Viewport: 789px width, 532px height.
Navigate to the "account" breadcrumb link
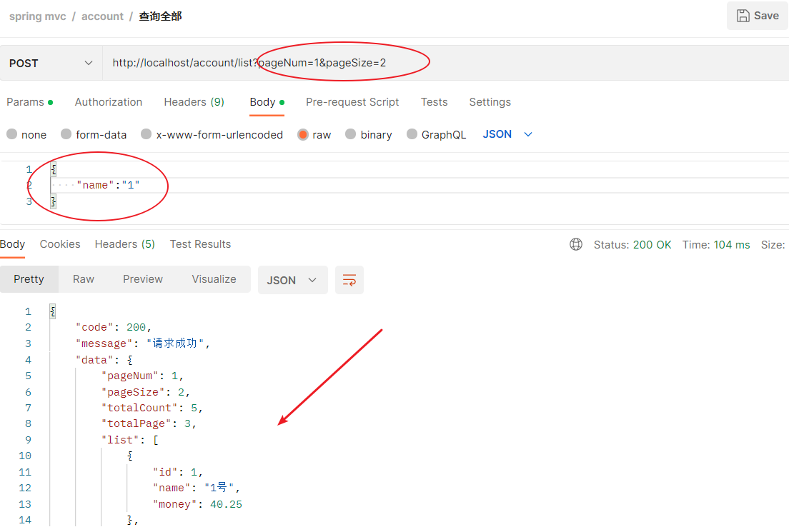pos(102,16)
